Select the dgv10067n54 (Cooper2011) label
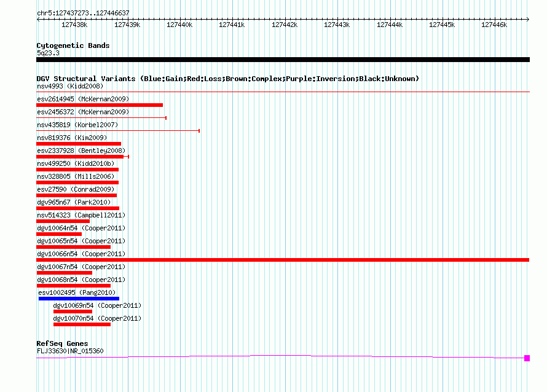Screen dimensions: 547x392 pyautogui.click(x=81, y=267)
